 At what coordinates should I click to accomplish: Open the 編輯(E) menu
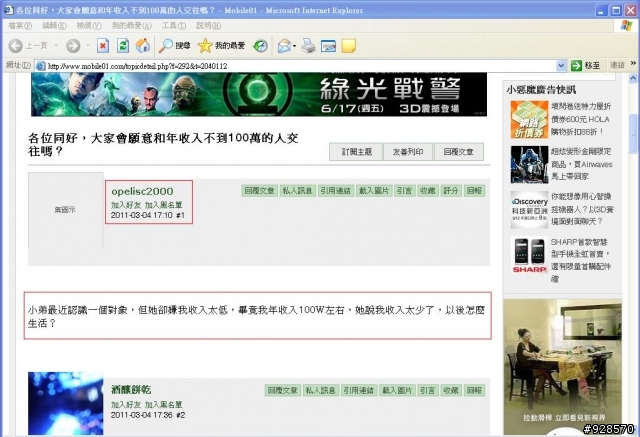[x=54, y=26]
